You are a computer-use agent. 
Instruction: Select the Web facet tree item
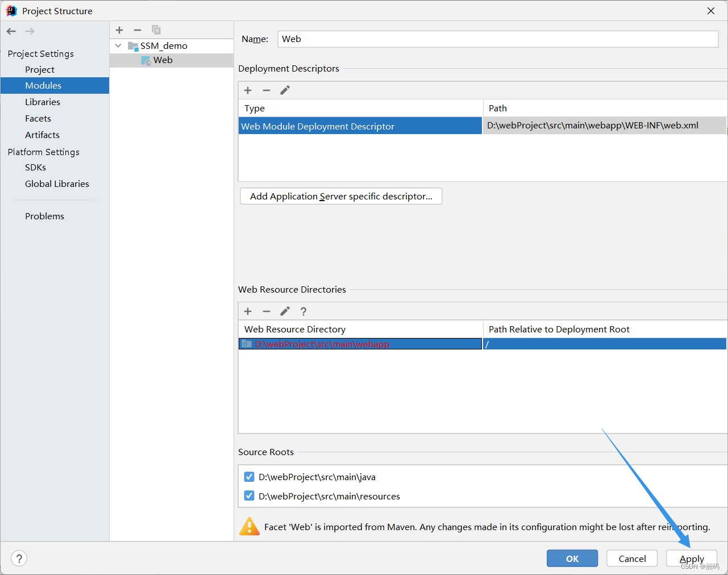(x=172, y=60)
